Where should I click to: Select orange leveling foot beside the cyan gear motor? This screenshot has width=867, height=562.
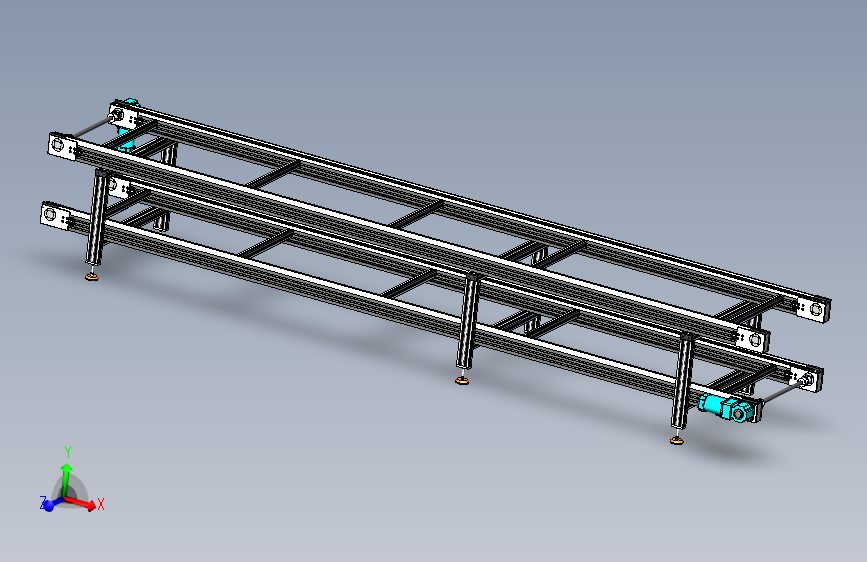[676, 440]
